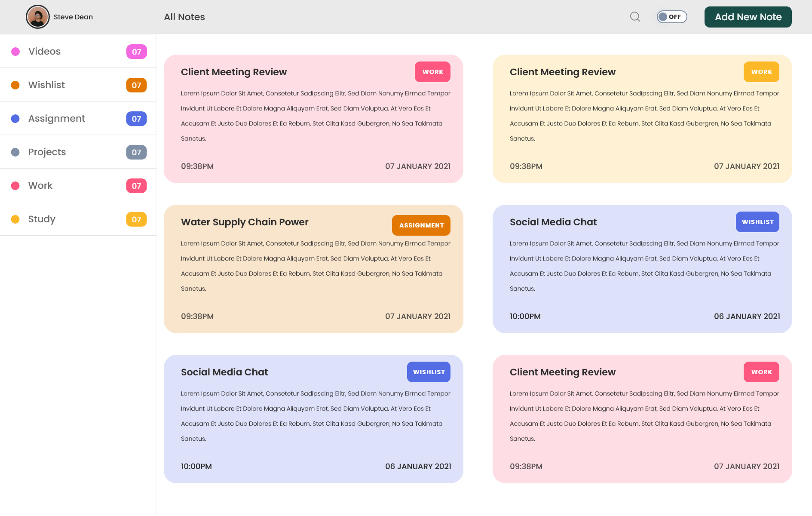
Task: Click the gray Projects count badge
Action: click(x=136, y=152)
